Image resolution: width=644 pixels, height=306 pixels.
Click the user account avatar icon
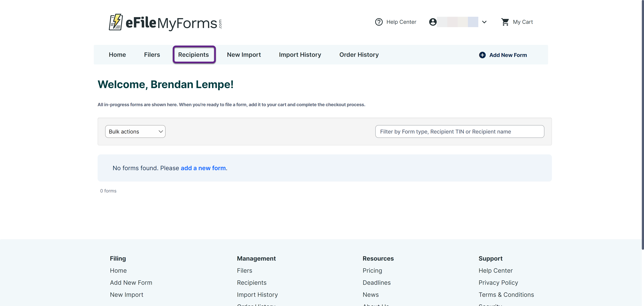[x=433, y=22]
